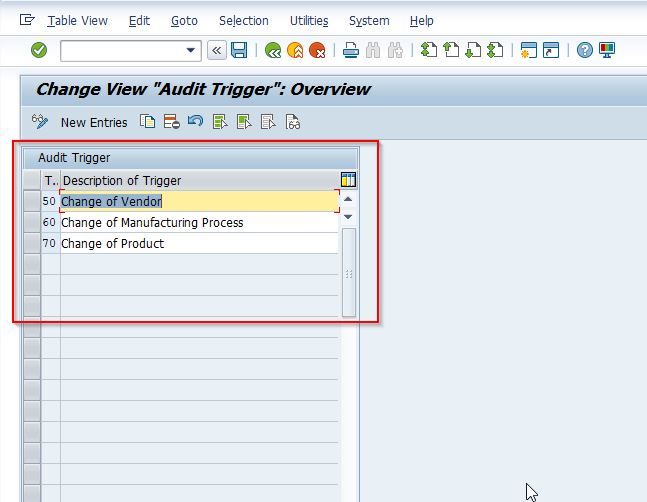Click the Generate Shortcut icon
This screenshot has width=647, height=502.
551,50
